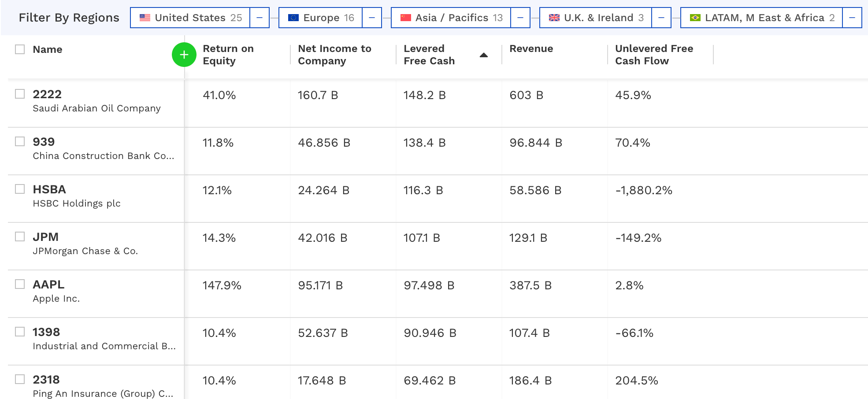868x399 pixels.
Task: Tick the AAPL Apple Inc. checkbox
Action: pos(20,284)
